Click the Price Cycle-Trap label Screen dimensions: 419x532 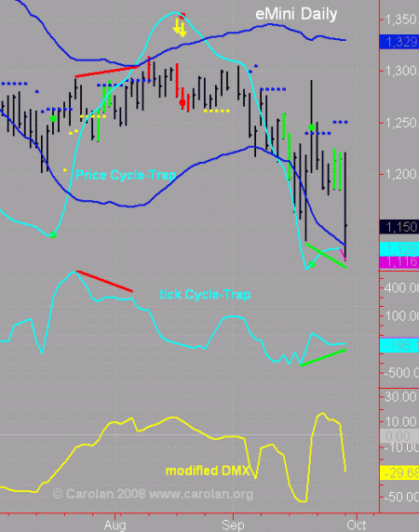[x=126, y=175]
